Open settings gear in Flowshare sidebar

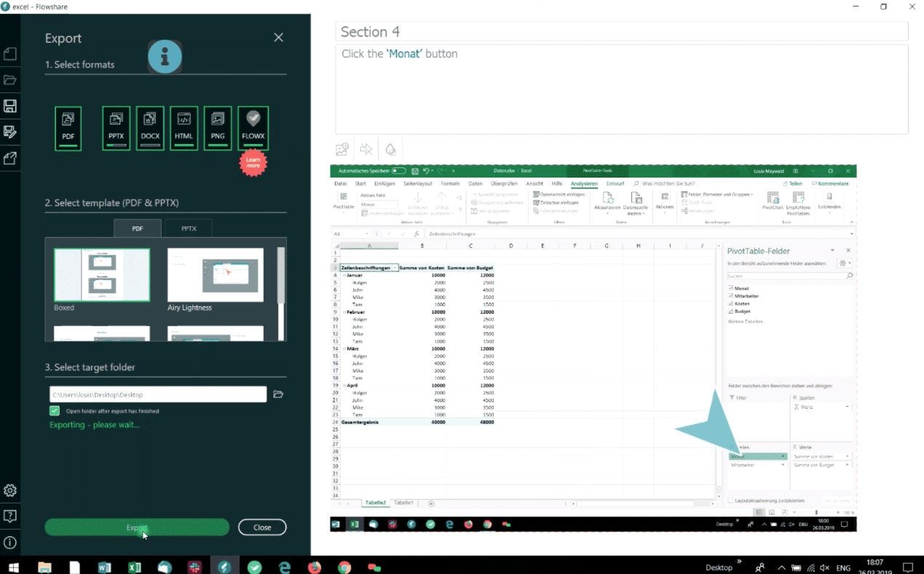tap(10, 490)
